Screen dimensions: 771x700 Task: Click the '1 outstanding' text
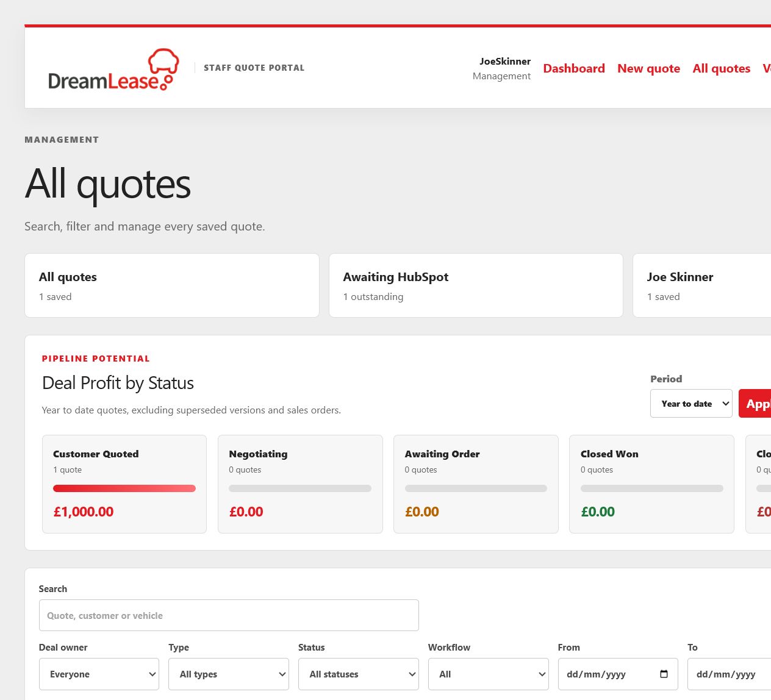[x=373, y=296]
